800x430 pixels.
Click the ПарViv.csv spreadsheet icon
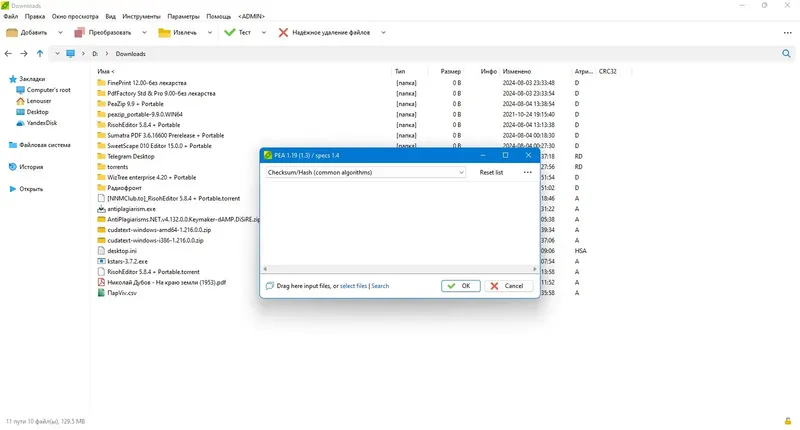tap(101, 293)
